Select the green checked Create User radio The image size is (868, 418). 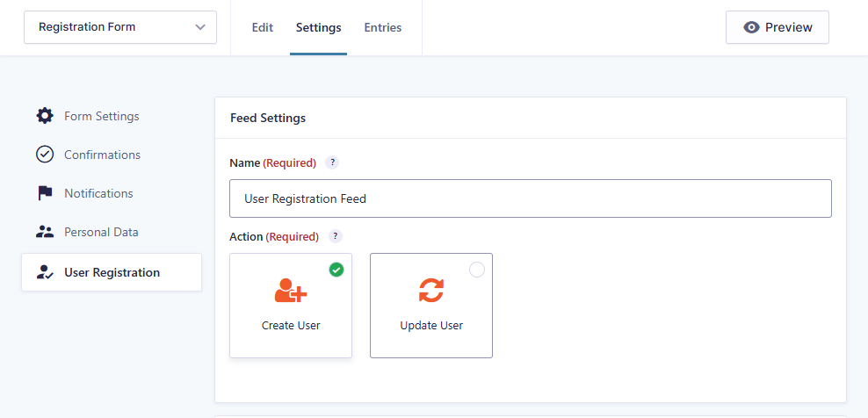tap(336, 270)
